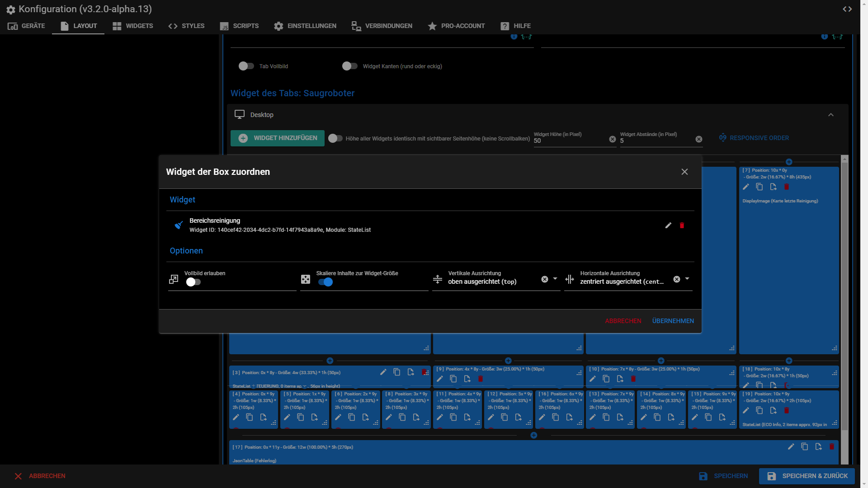Toggle the 'Tab Vollbild' switch
The height and width of the screenshot is (488, 868).
(x=246, y=66)
